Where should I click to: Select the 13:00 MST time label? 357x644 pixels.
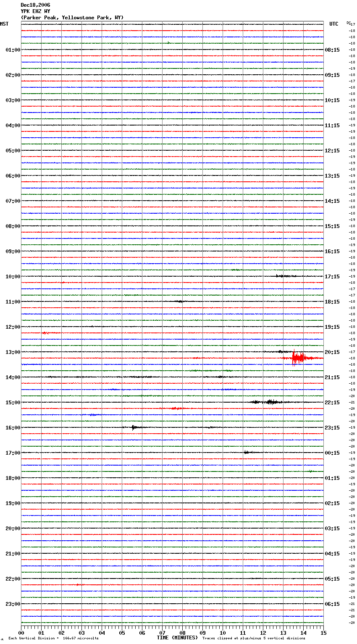pos(13,352)
